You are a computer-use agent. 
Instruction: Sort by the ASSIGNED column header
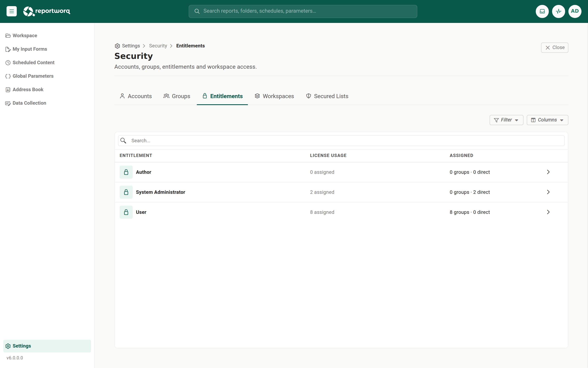point(461,156)
